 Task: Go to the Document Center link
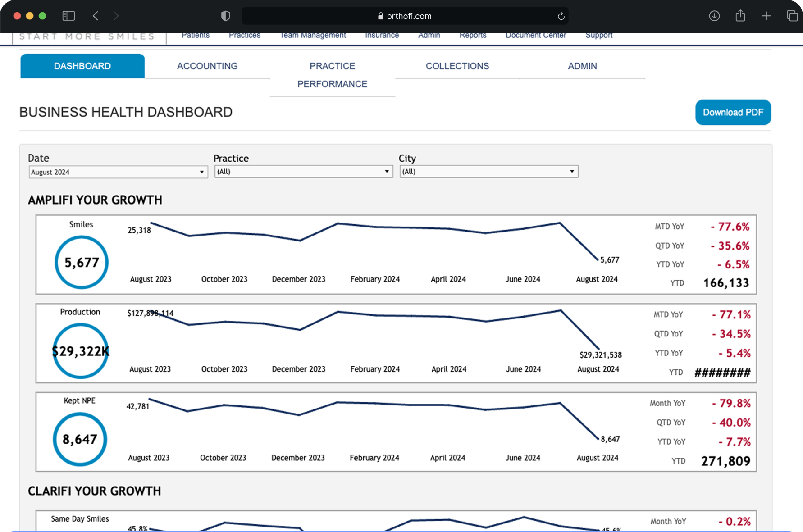click(536, 36)
